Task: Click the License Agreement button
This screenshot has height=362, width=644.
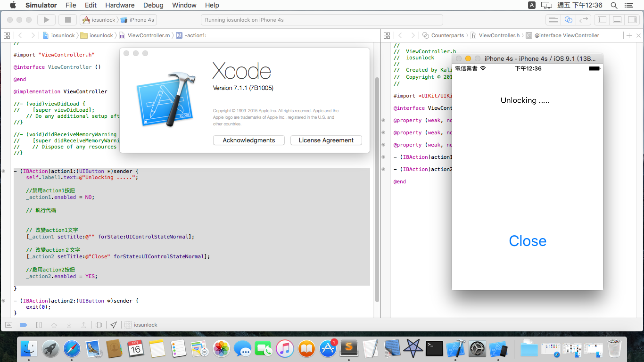Action: pos(326,140)
